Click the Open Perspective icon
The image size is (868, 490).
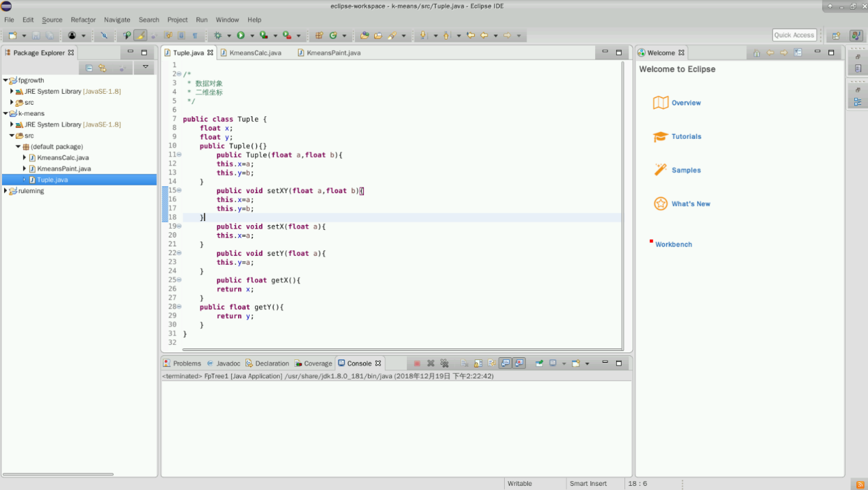click(x=836, y=36)
